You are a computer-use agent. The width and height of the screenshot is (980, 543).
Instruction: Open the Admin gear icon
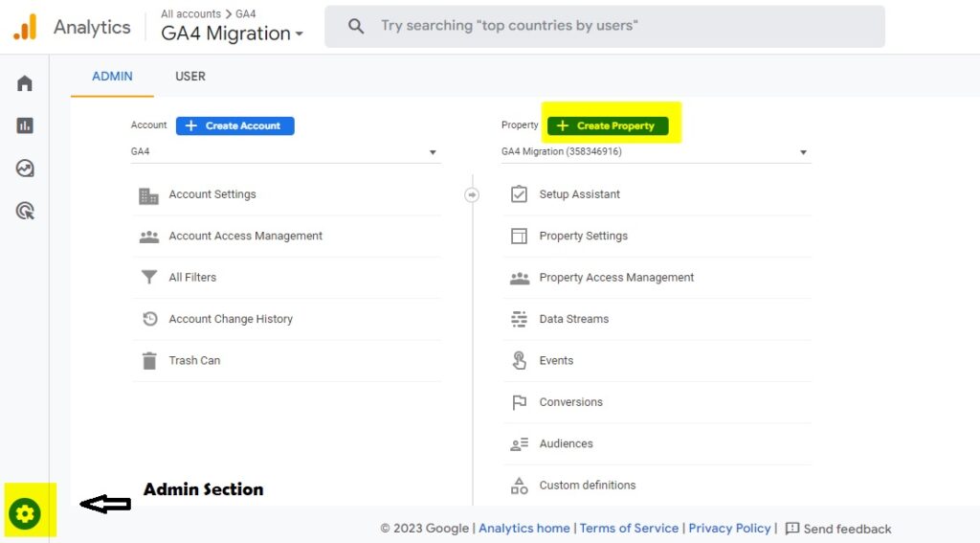(x=25, y=513)
